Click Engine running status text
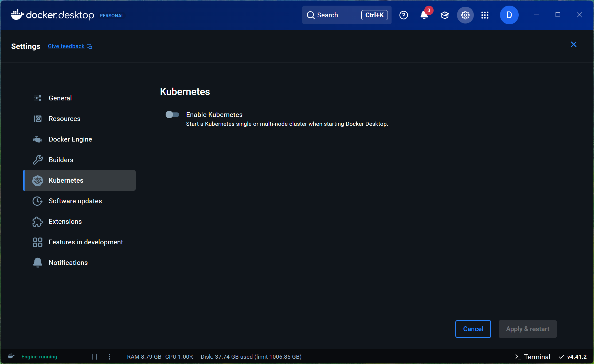Viewport: 594px width, 364px height. [39, 357]
